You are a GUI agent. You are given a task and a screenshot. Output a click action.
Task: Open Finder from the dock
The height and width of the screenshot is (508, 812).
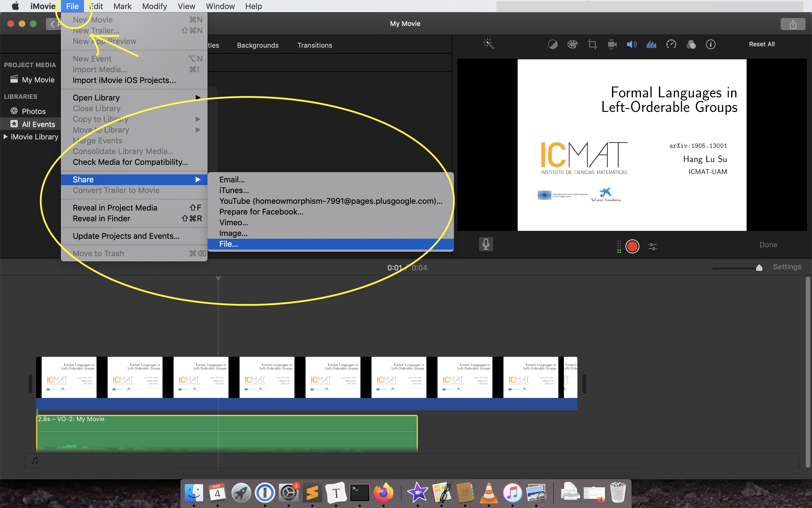[x=194, y=492]
